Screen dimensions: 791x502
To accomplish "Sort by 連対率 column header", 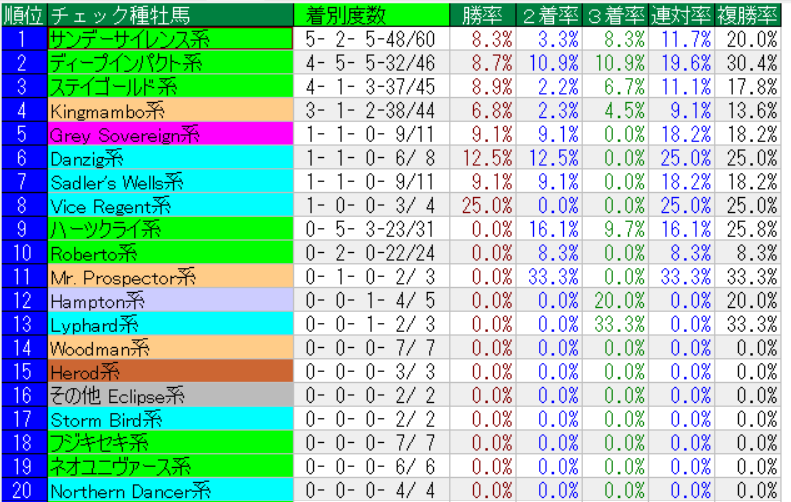I will pyautogui.click(x=681, y=14).
